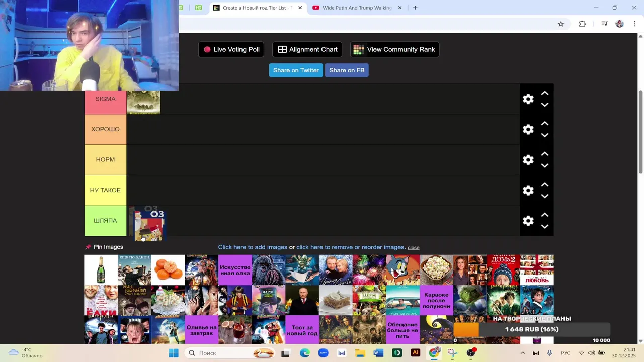This screenshot has width=644, height=362.
Task: Close the Wide Putin And Trump tab
Action: click(x=400, y=8)
